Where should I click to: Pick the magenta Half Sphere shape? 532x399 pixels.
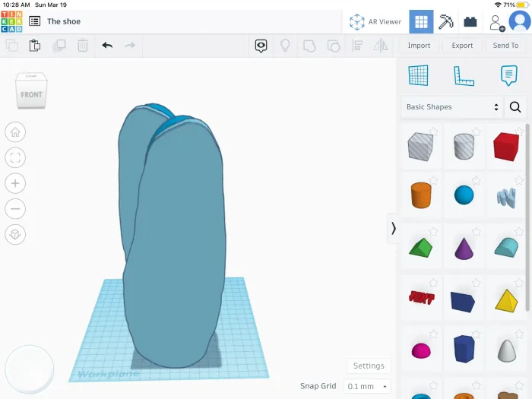point(421,350)
